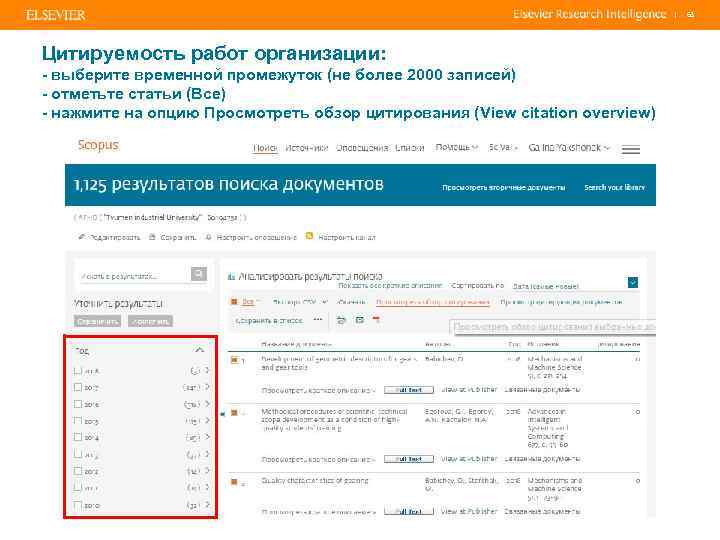Open the 'Все' selection dropdown arrow
Screen dimensions: 720x540
(x=258, y=301)
